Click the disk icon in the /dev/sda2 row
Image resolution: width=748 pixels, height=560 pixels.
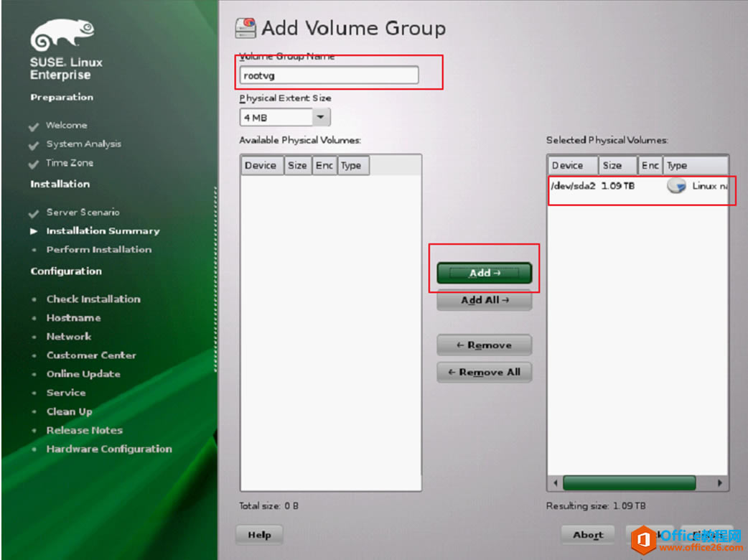[x=676, y=185]
